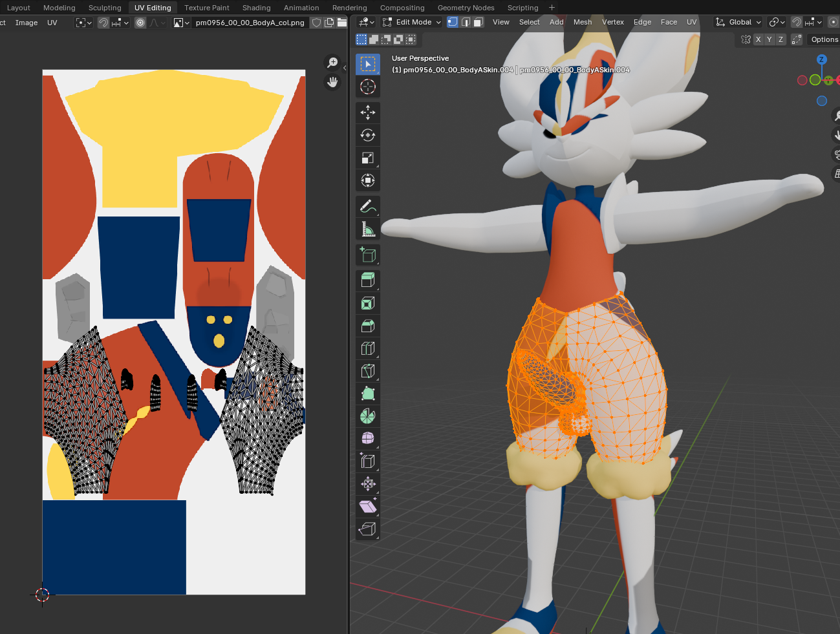Add a new workspace with plus button
Viewport: 840px width, 634px height.
[552, 8]
